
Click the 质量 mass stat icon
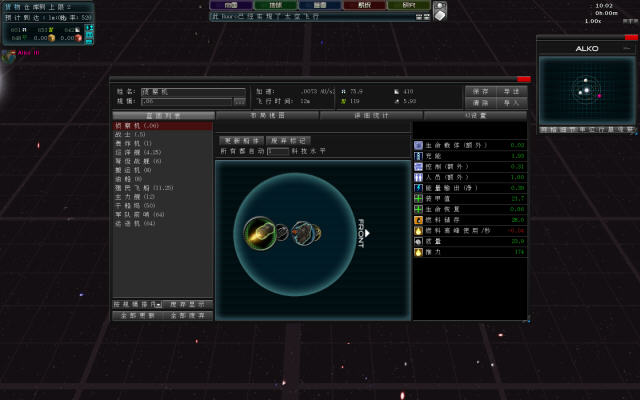(418, 241)
